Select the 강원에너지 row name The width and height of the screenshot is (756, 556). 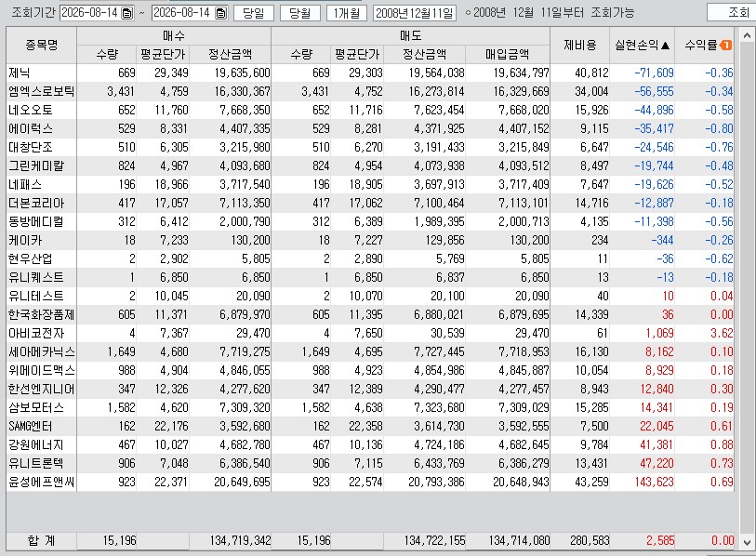click(36, 445)
